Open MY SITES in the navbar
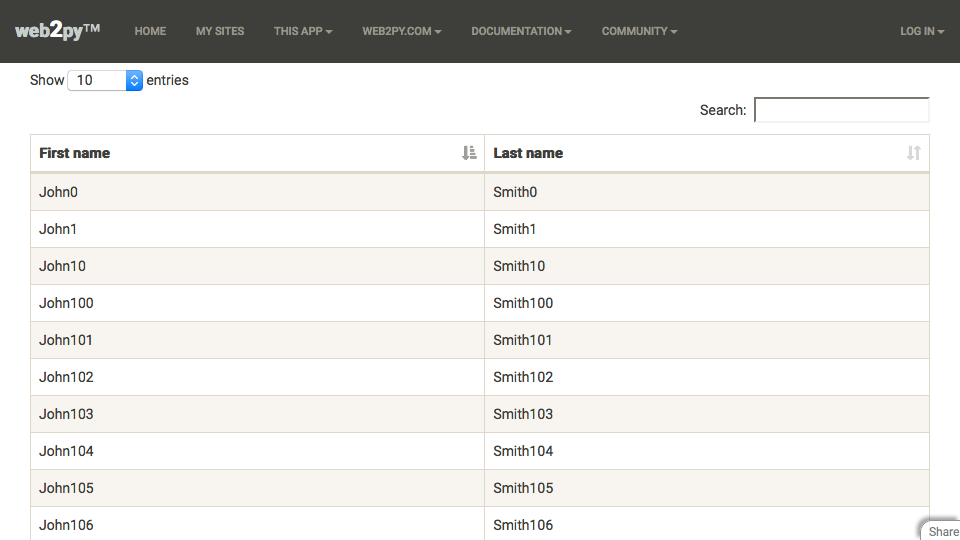Image resolution: width=960 pixels, height=540 pixels. point(220,31)
